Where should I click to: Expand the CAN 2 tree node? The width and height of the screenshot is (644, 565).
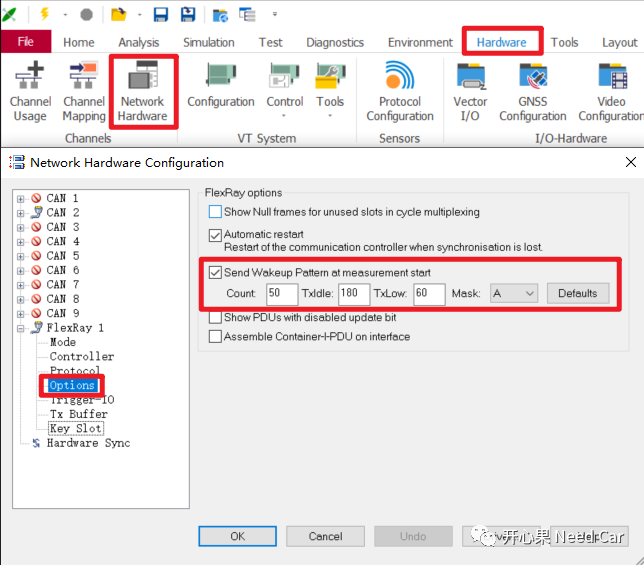pos(21,214)
